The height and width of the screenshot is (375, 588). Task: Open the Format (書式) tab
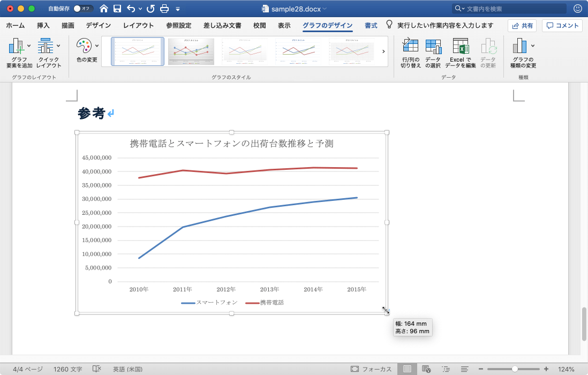[371, 25]
